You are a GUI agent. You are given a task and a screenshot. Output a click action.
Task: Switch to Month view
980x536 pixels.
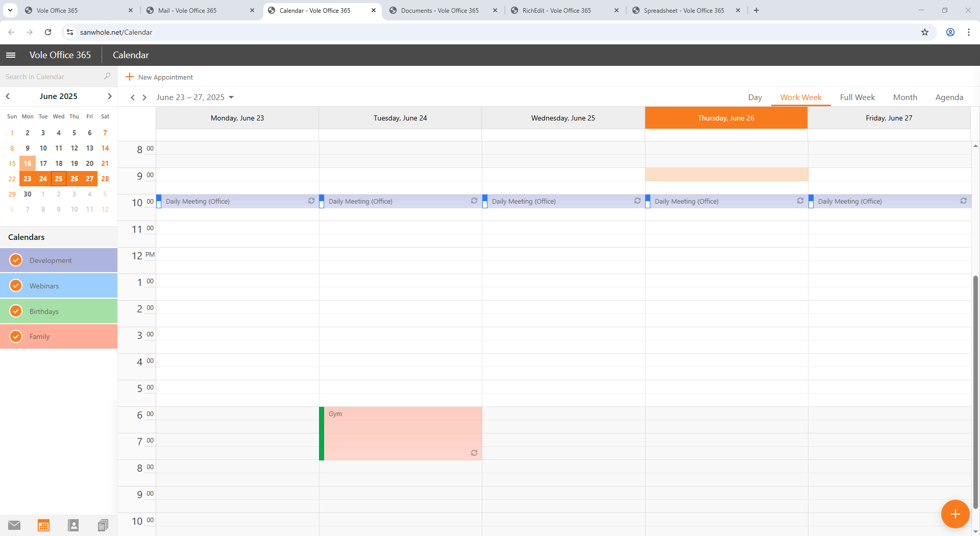pyautogui.click(x=905, y=98)
